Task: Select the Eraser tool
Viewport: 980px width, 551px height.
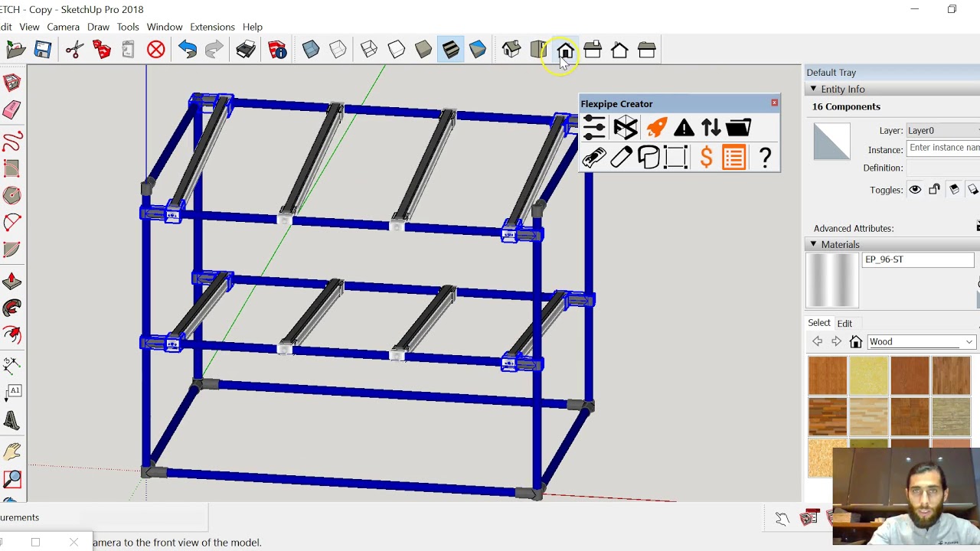Action: click(11, 110)
